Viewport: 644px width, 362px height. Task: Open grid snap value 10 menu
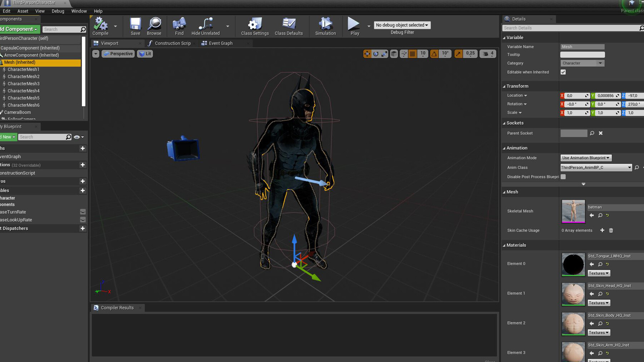[423, 54]
